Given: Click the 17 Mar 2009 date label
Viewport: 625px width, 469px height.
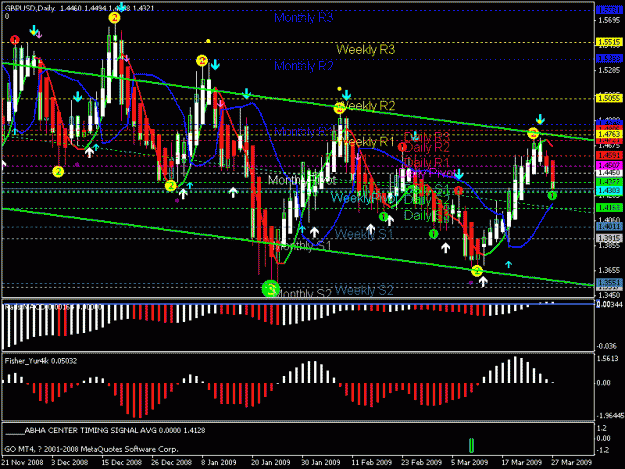Looking at the screenshot, I should coord(521,463).
